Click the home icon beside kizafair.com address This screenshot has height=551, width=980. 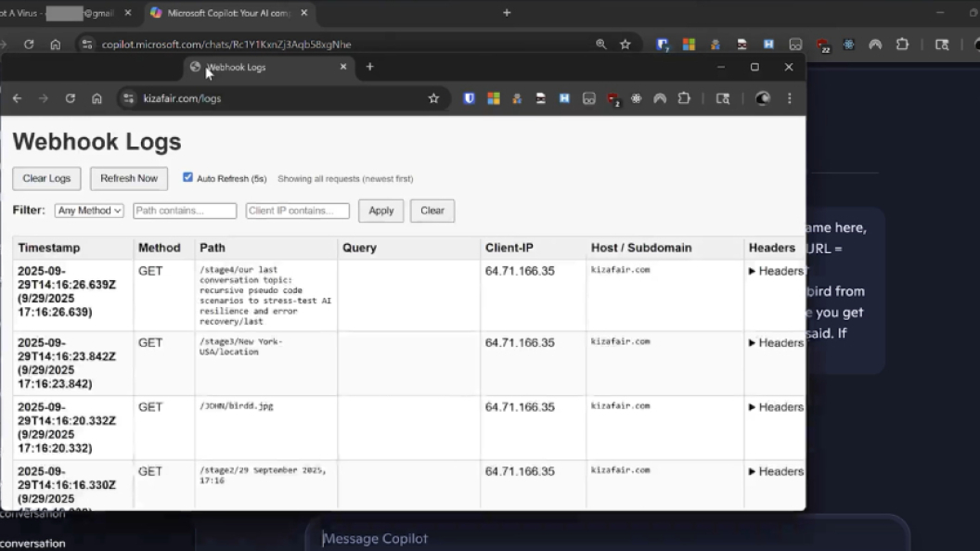click(97, 98)
